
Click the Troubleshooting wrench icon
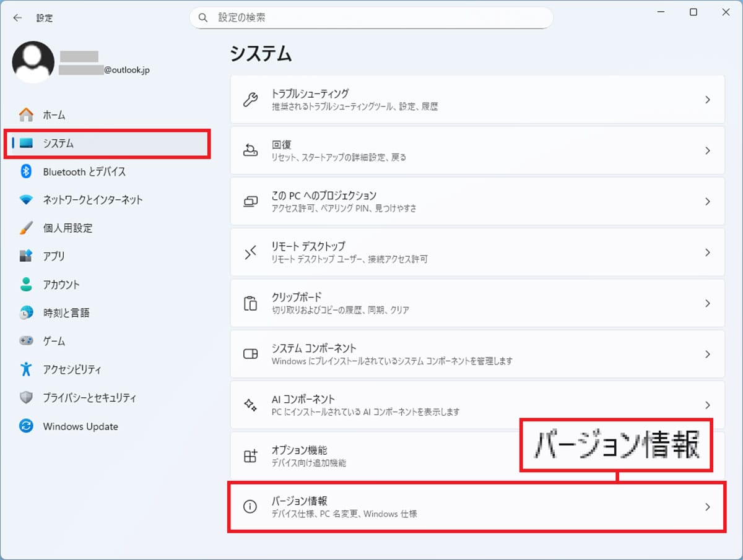click(x=250, y=100)
